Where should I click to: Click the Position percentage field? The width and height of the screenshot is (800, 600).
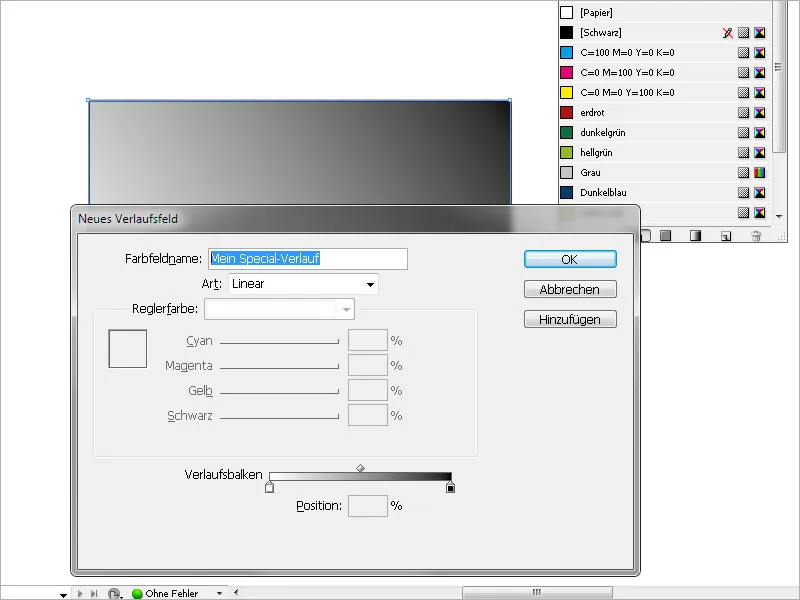[368, 506]
